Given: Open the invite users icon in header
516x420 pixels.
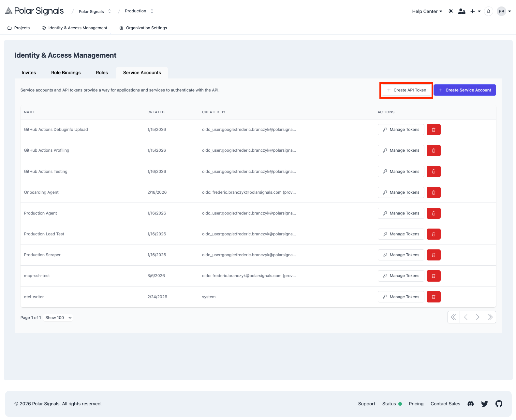Looking at the screenshot, I should (462, 11).
